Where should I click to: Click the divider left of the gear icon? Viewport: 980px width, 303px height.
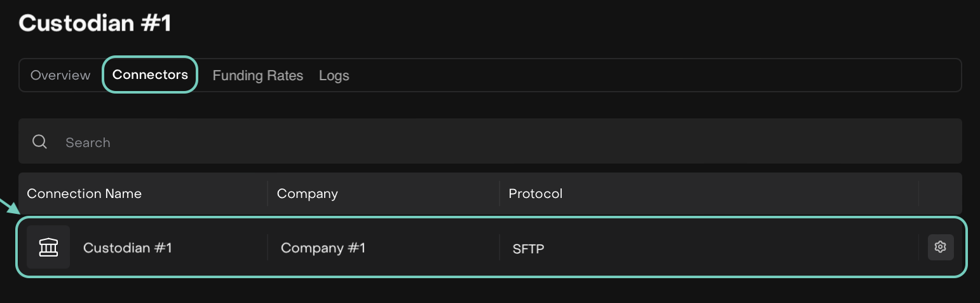918,247
